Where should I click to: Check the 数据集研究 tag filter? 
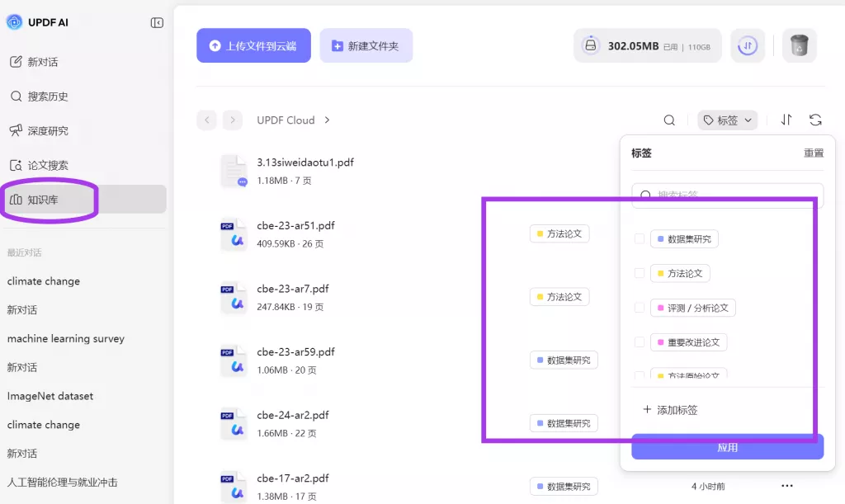click(640, 238)
